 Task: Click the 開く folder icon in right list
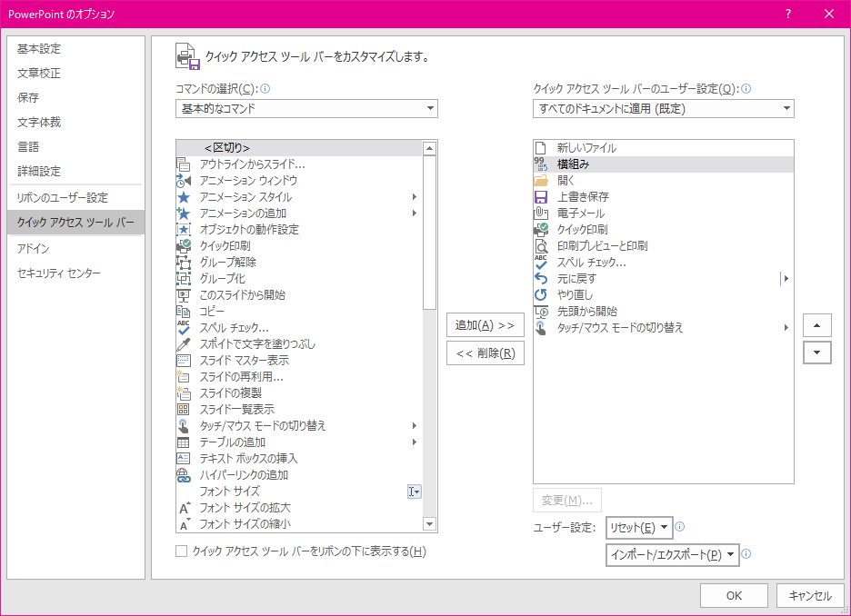(541, 181)
